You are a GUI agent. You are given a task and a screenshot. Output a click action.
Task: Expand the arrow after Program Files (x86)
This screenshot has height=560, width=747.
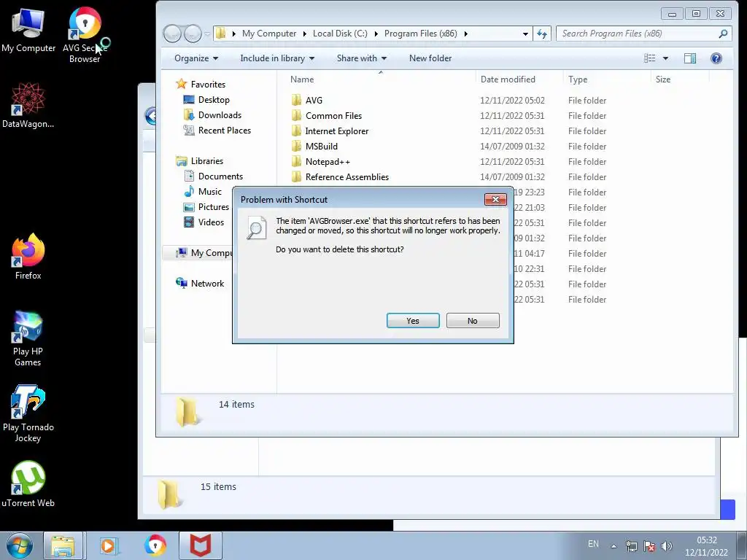tap(466, 34)
